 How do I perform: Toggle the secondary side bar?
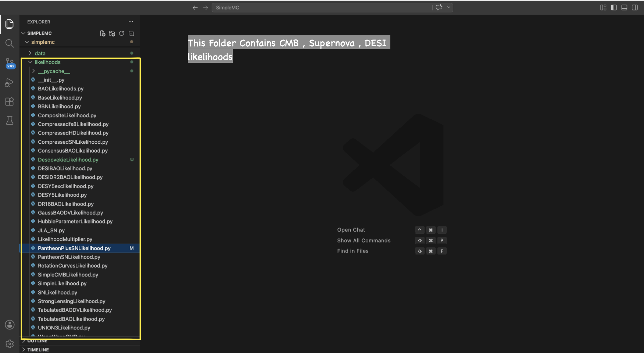tap(634, 8)
